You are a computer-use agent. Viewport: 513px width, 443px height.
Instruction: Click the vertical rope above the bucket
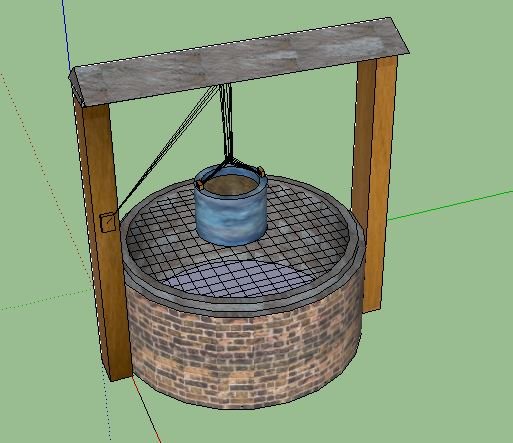click(x=227, y=123)
